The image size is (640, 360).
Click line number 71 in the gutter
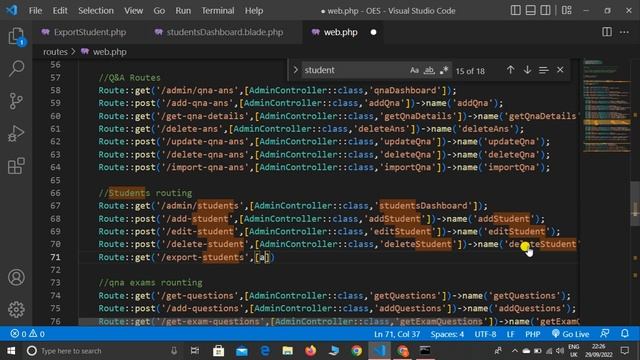pos(55,257)
